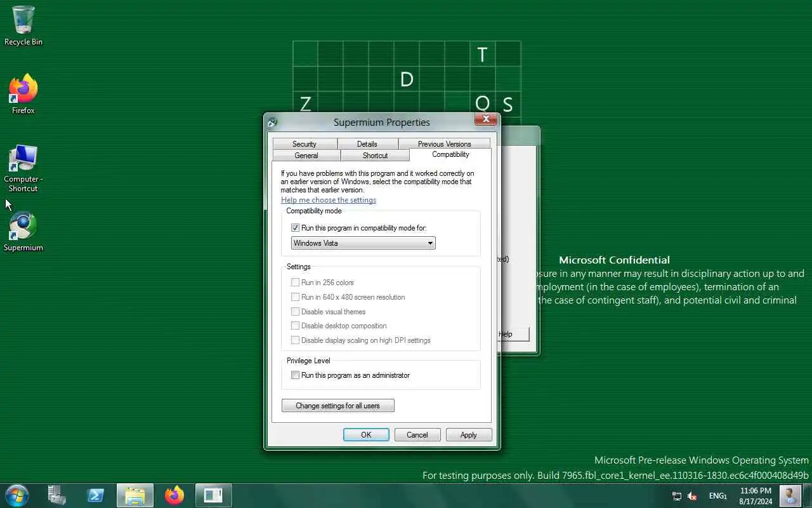Launch Firefox from the taskbar

click(x=174, y=495)
